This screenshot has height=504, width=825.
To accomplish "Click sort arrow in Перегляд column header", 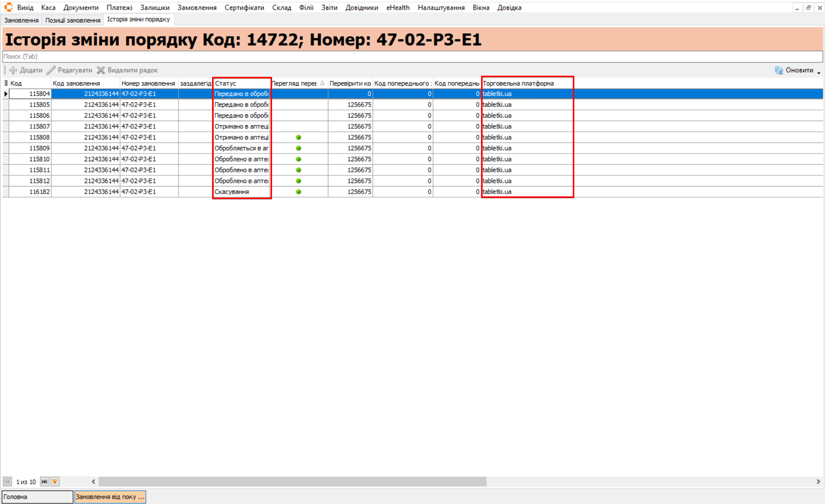I will pos(323,83).
